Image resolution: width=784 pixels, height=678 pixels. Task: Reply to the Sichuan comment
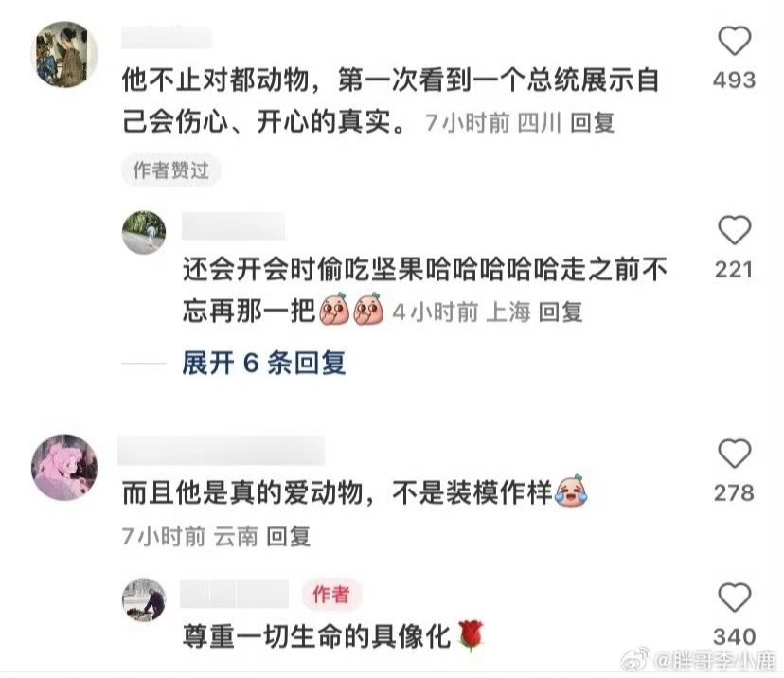point(593,122)
